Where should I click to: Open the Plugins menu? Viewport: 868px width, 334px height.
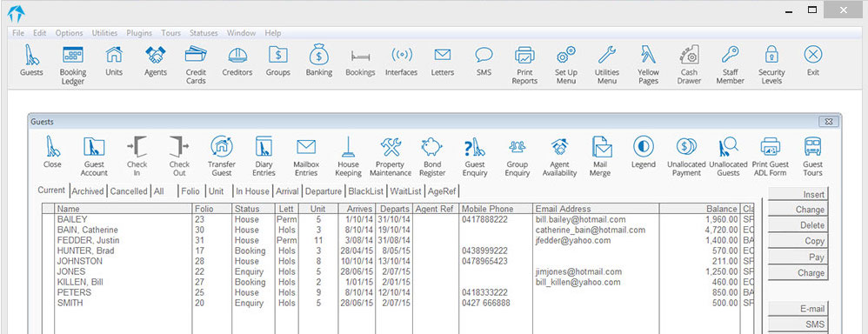139,33
